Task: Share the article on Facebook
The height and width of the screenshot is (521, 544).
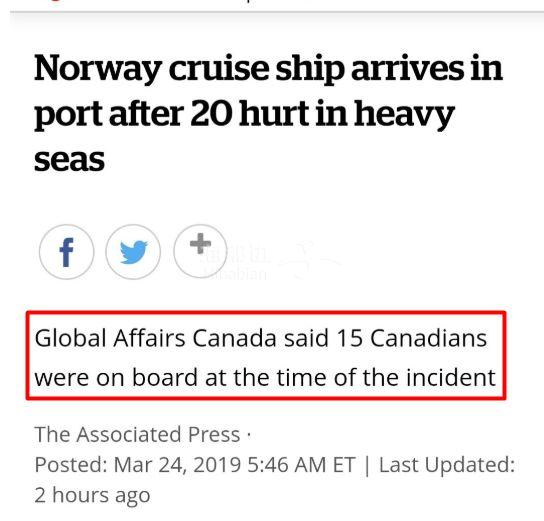Action: click(x=67, y=252)
